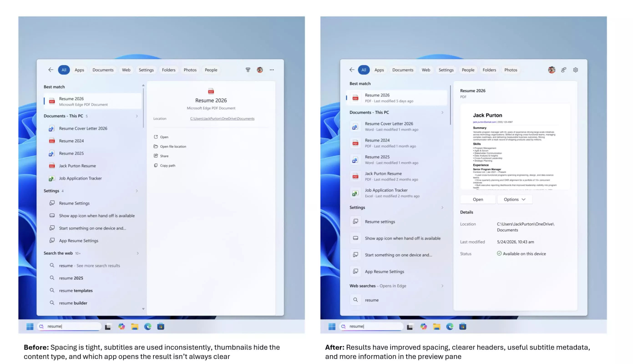Open the rewards trophy icon in Before panel
The image size is (633, 364).
pyautogui.click(x=248, y=70)
